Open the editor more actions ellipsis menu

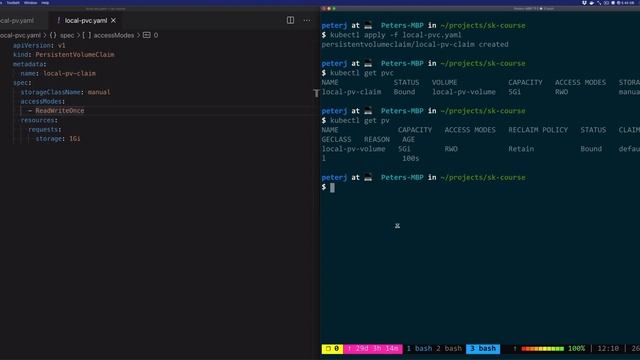click(307, 20)
